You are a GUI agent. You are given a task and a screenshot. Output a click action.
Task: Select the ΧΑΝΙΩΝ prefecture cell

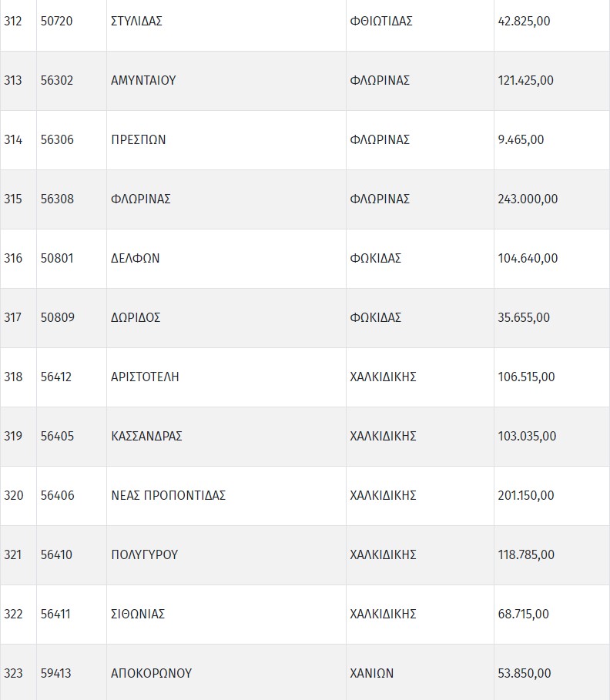(371, 673)
